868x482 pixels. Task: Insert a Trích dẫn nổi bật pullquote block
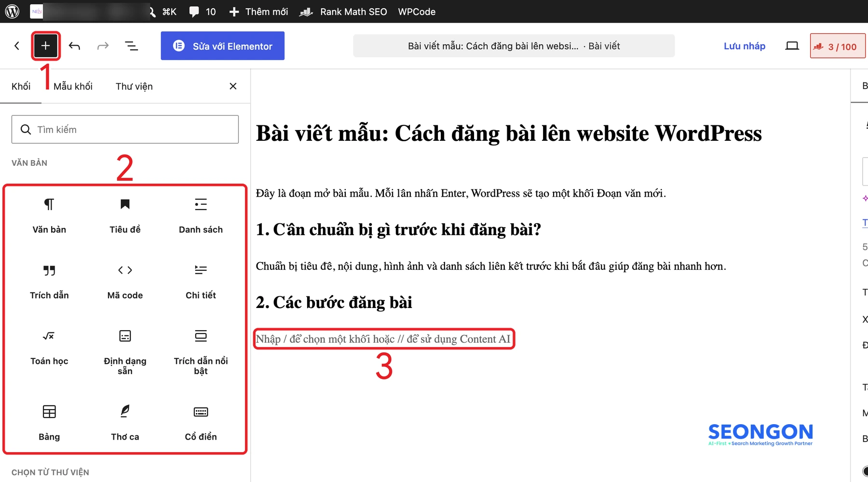tap(201, 352)
